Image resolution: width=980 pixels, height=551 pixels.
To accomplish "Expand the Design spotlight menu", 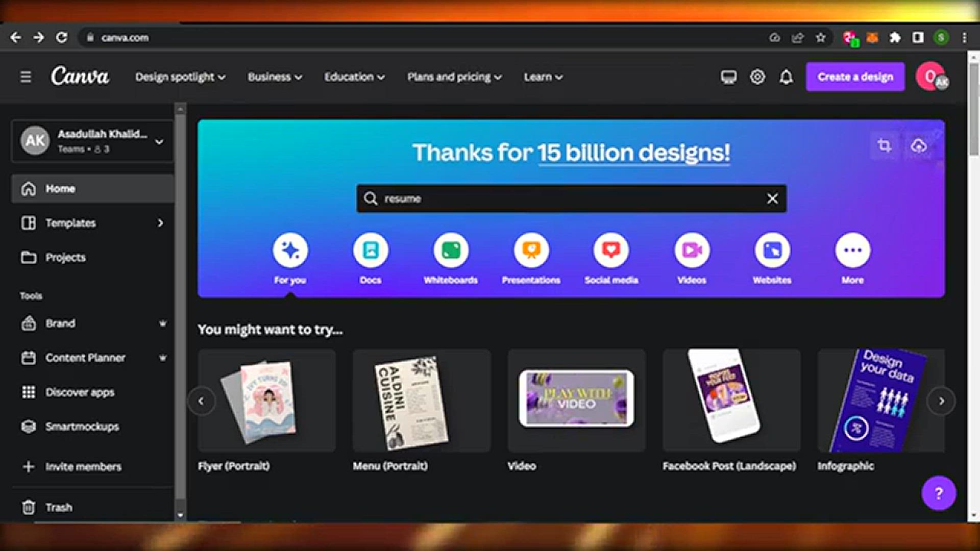I will [180, 77].
